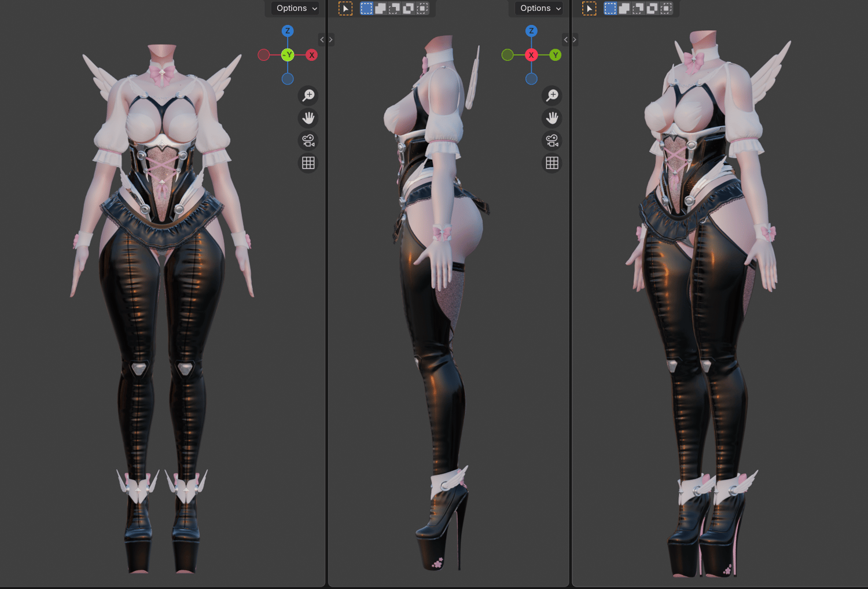868x589 pixels.
Task: Click the red X axis on middle viewport gizmo
Action: pos(531,55)
